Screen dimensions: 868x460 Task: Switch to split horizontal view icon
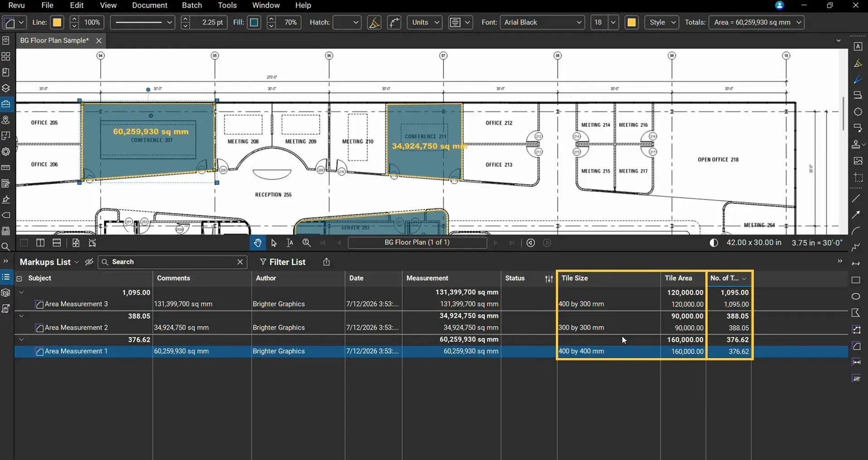click(x=57, y=243)
